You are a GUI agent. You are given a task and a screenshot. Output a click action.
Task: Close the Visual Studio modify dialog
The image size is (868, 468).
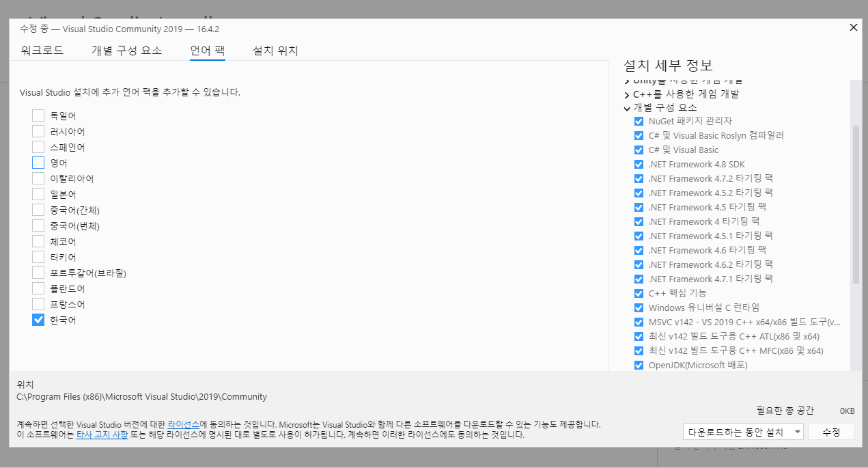pos(853,27)
